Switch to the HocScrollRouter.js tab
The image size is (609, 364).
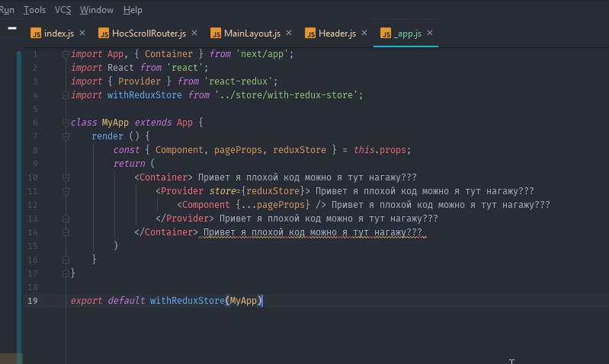pos(149,34)
